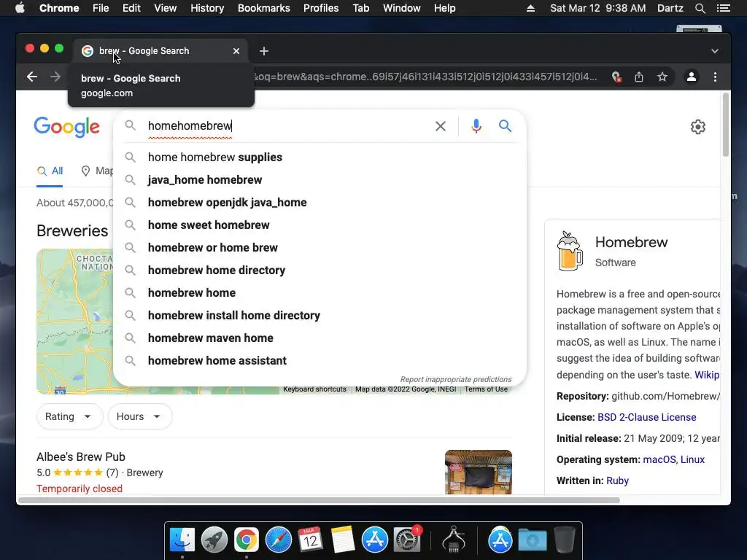Open the Window menu
Image resolution: width=747 pixels, height=560 pixels.
[x=402, y=8]
